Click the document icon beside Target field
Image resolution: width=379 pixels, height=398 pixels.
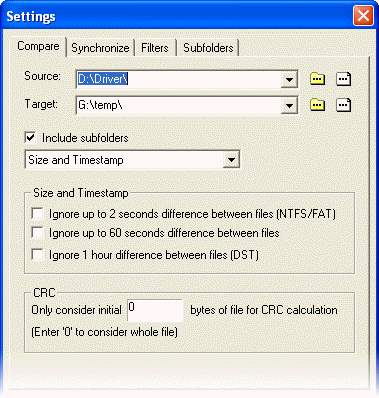tap(343, 105)
